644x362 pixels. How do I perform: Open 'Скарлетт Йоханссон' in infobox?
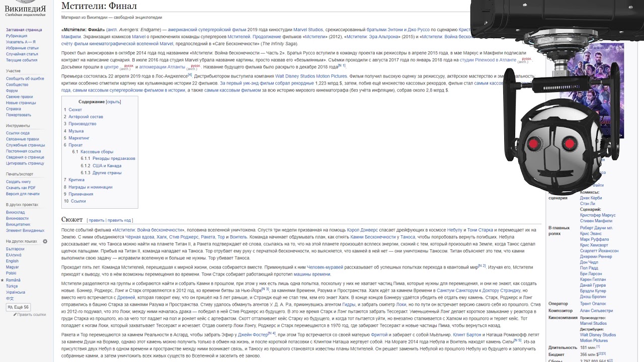point(599,250)
